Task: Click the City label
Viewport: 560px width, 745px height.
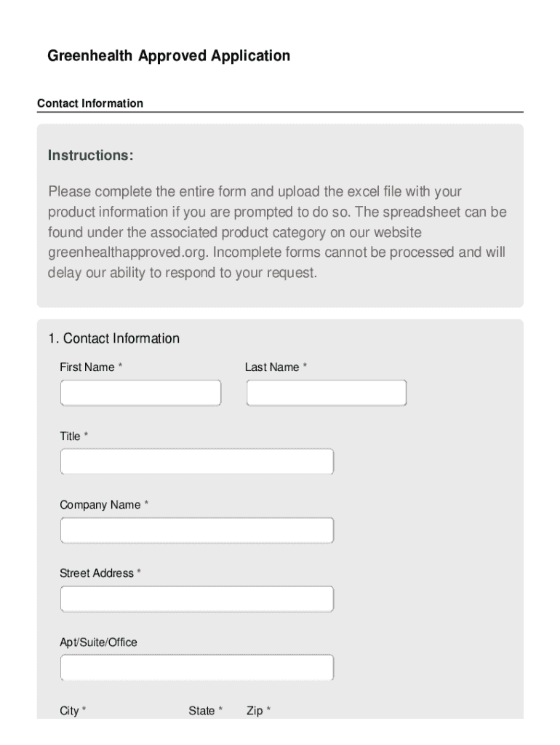Action: coord(70,711)
